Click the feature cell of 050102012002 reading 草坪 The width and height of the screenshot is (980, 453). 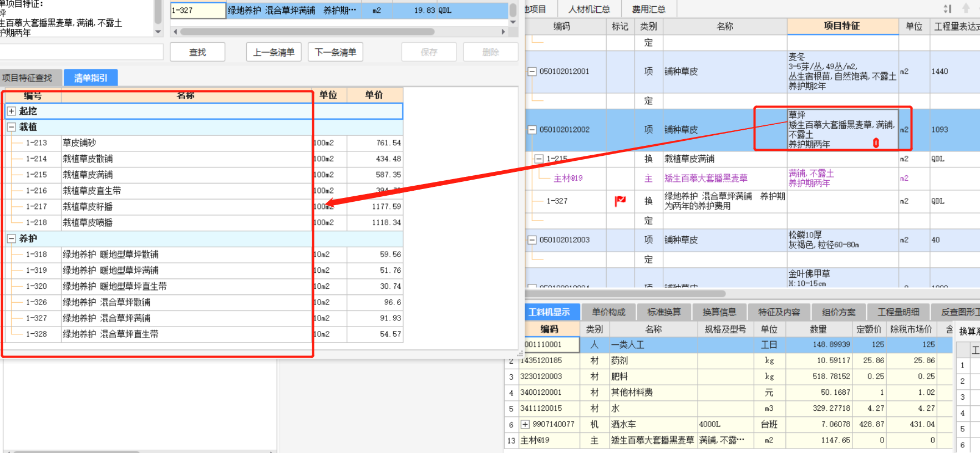[x=842, y=130]
